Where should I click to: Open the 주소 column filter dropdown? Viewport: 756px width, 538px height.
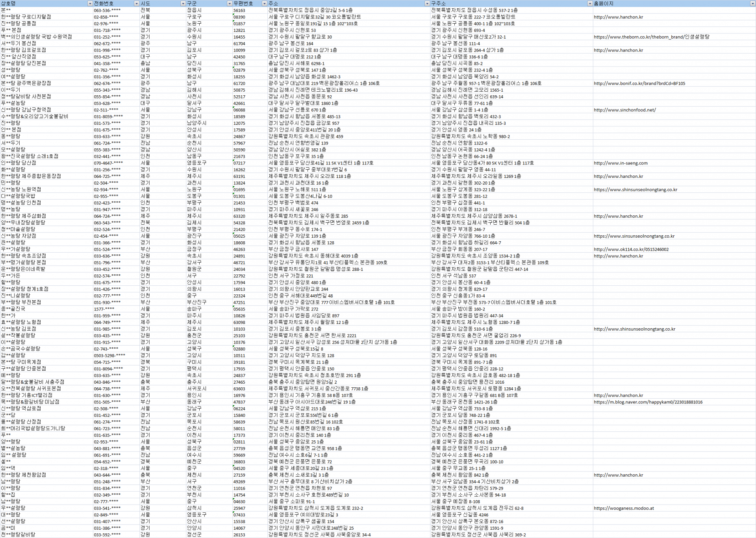pos(427,4)
